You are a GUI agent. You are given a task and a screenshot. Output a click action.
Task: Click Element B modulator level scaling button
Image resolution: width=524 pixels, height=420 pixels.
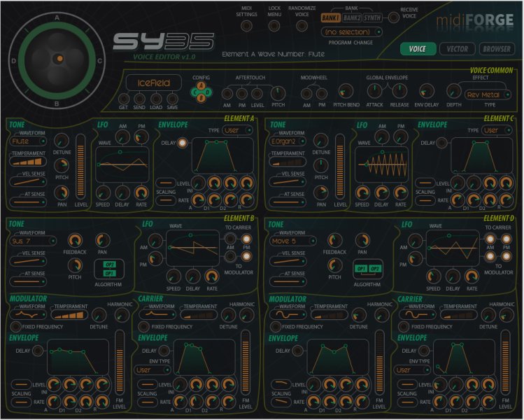point(21,384)
